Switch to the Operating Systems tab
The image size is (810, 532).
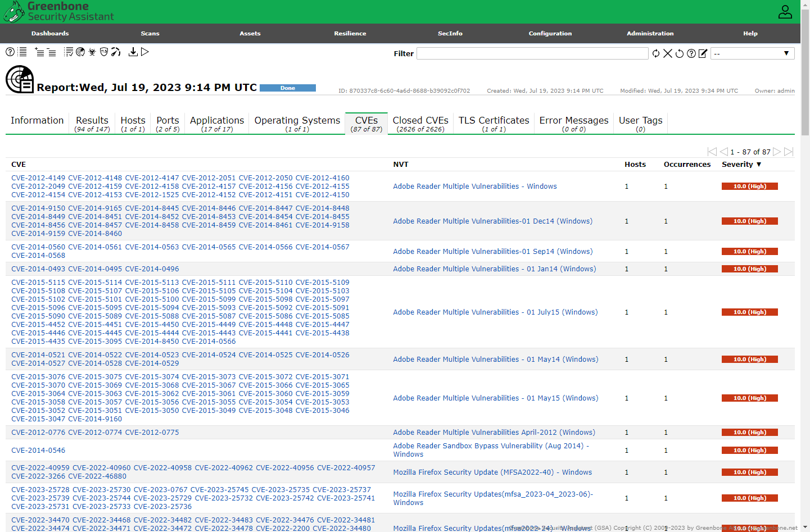[x=297, y=124]
